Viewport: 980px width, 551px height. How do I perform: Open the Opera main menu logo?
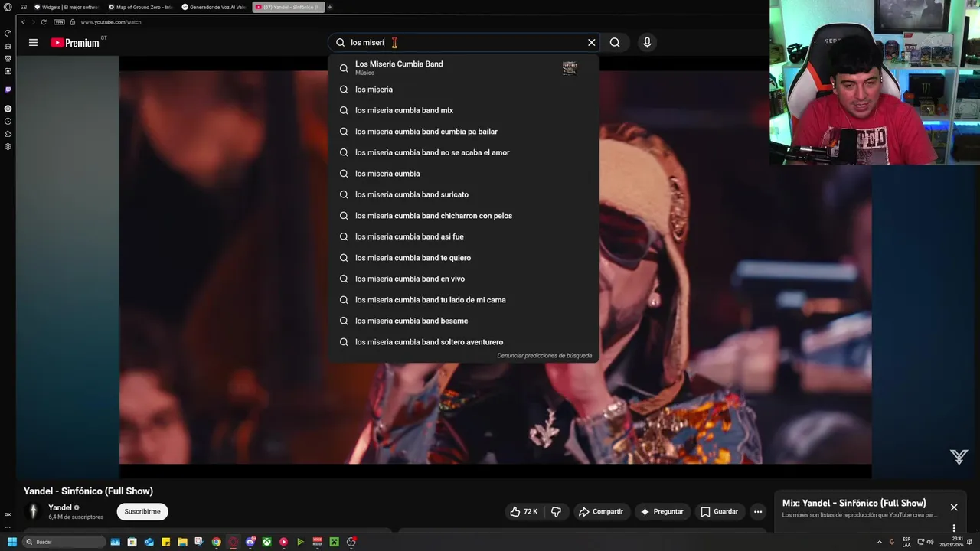point(8,7)
